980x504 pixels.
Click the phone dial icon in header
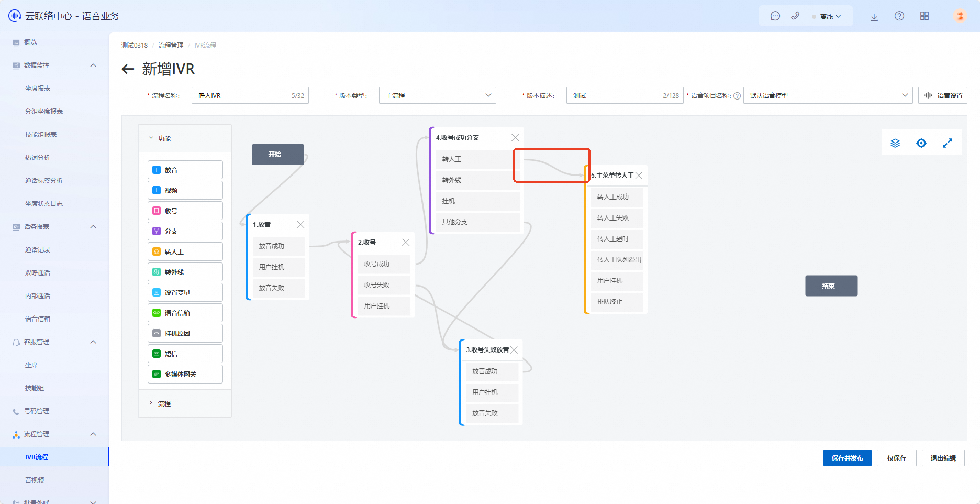click(795, 16)
